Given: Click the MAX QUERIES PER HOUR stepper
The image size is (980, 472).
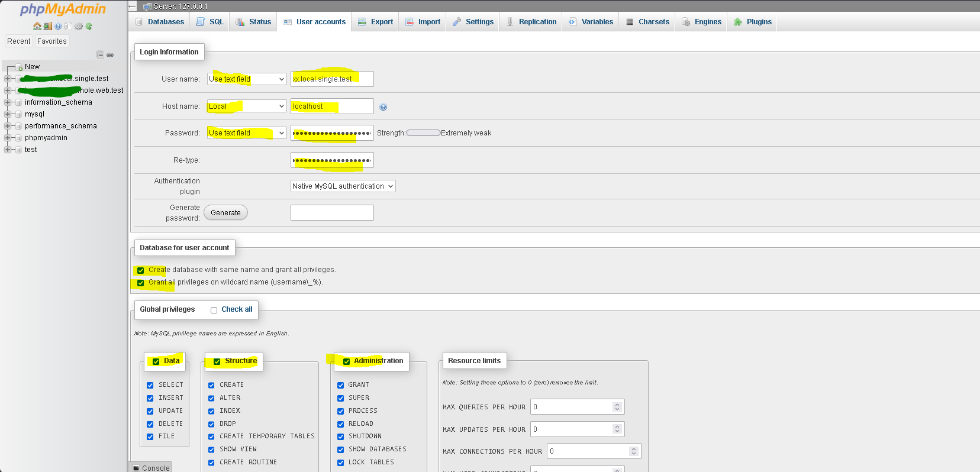Looking at the screenshot, I should pyautogui.click(x=617, y=407).
